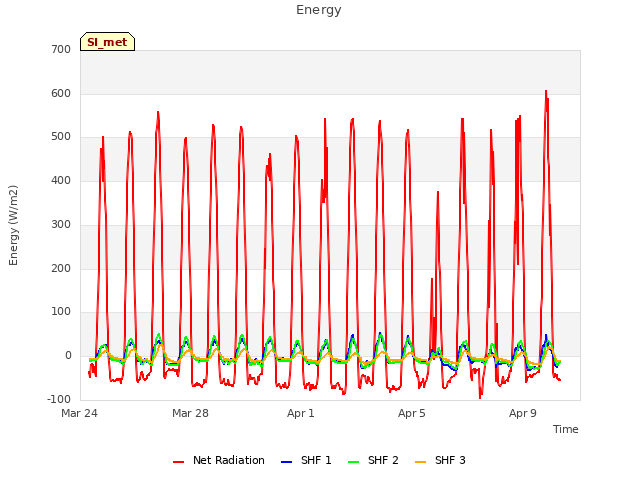Click the -100 y-axis tick label
The height and width of the screenshot is (480, 640).
pyautogui.click(x=59, y=399)
